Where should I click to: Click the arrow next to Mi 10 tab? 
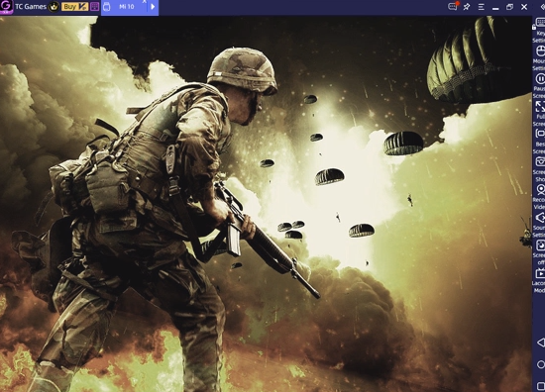pyautogui.click(x=153, y=7)
